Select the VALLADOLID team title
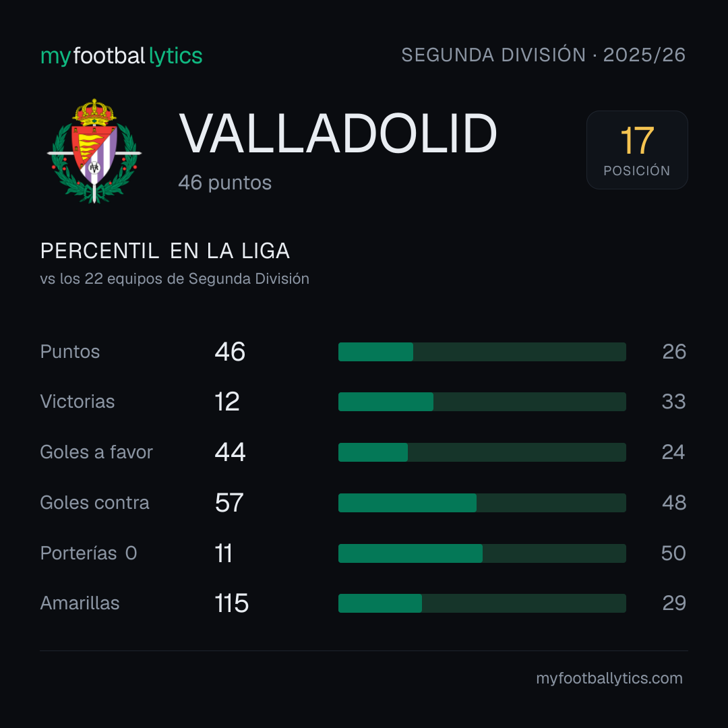 pyautogui.click(x=338, y=133)
